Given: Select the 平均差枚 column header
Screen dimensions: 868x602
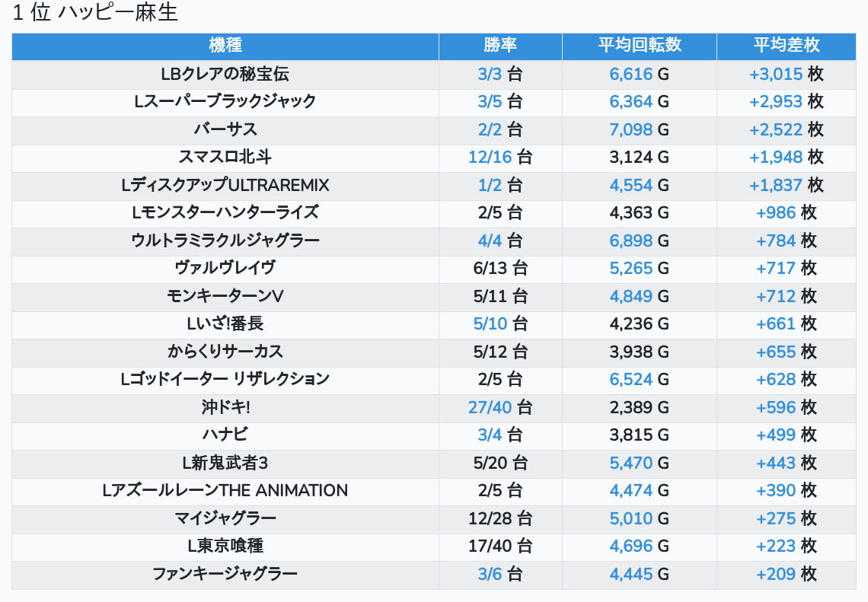Looking at the screenshot, I should coord(786,45).
